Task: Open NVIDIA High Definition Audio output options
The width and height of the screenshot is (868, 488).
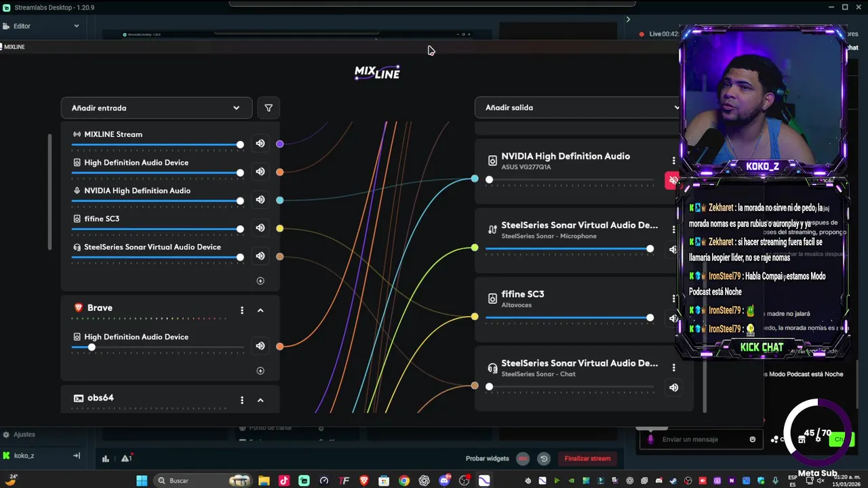Action: coord(673,161)
